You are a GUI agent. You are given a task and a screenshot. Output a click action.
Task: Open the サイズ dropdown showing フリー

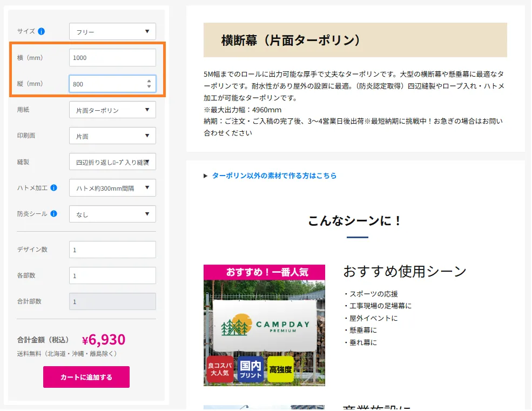tap(112, 32)
